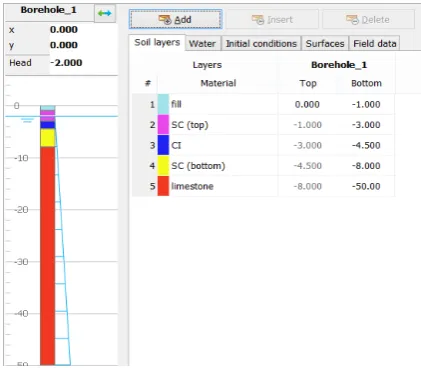Select the CI material name cell
The height and width of the screenshot is (368, 421).
(x=223, y=145)
